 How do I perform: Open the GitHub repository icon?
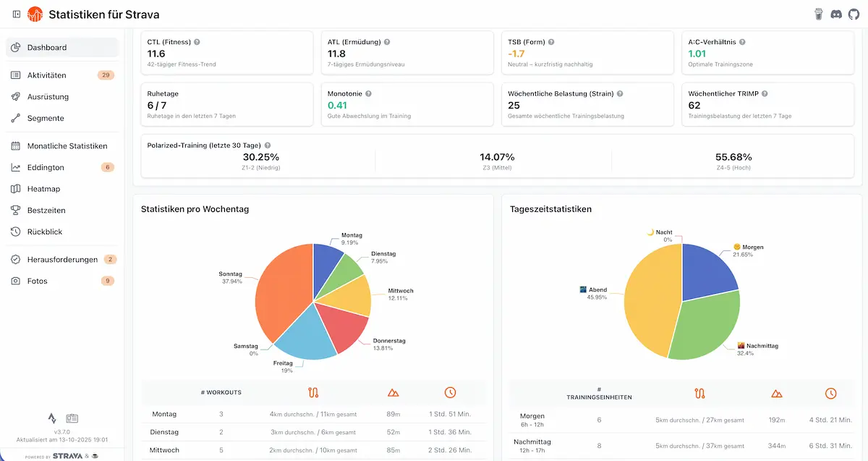coord(854,14)
